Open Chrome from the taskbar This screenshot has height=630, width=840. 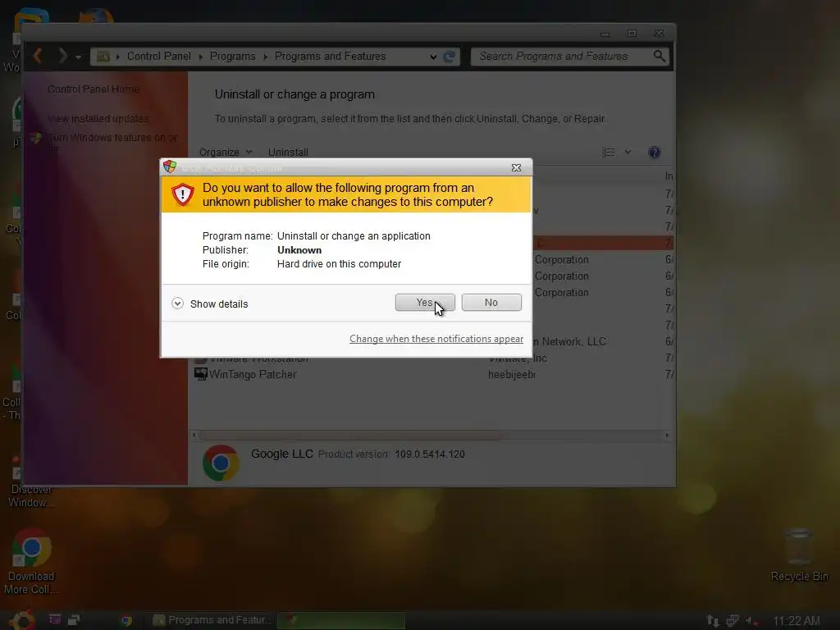[127, 620]
